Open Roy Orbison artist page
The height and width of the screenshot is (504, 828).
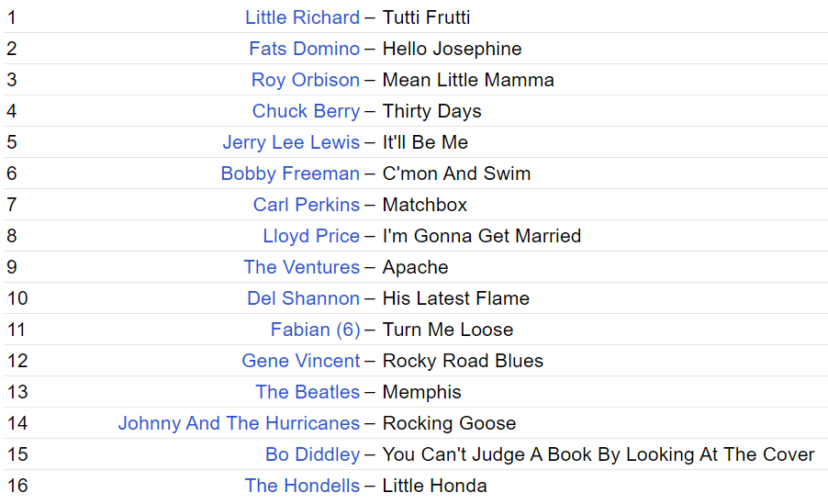point(305,80)
